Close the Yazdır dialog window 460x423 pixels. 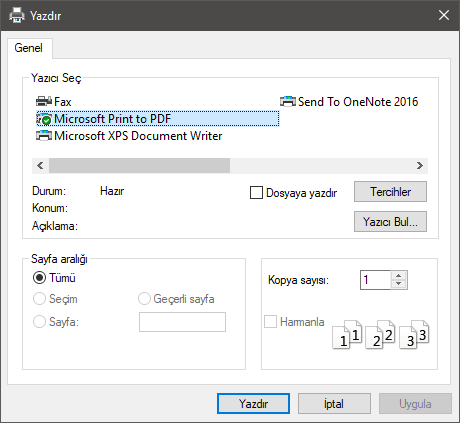(x=444, y=15)
